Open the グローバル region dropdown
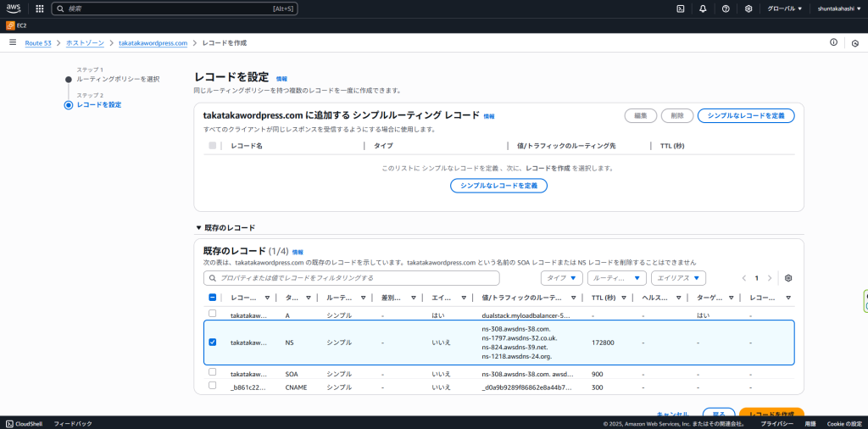 click(x=784, y=8)
